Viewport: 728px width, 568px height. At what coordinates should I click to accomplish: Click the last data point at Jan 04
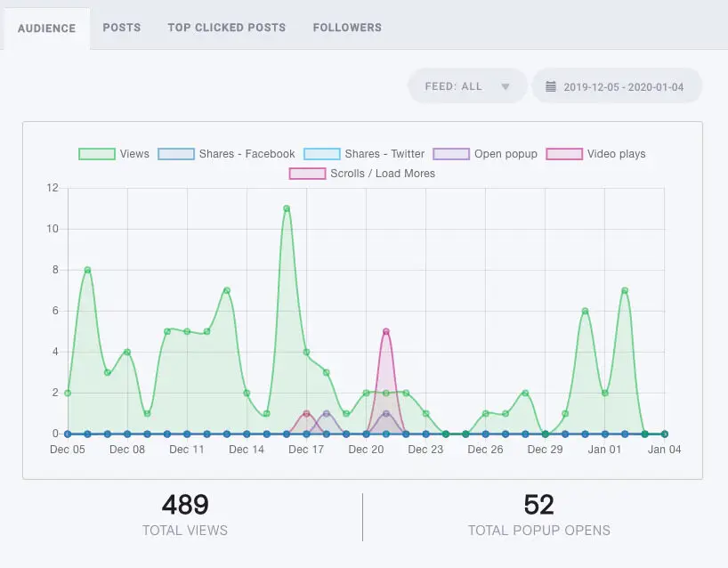pos(665,434)
